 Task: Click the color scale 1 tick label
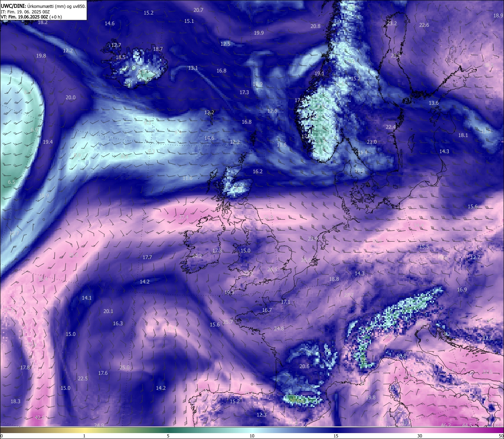click(x=84, y=436)
